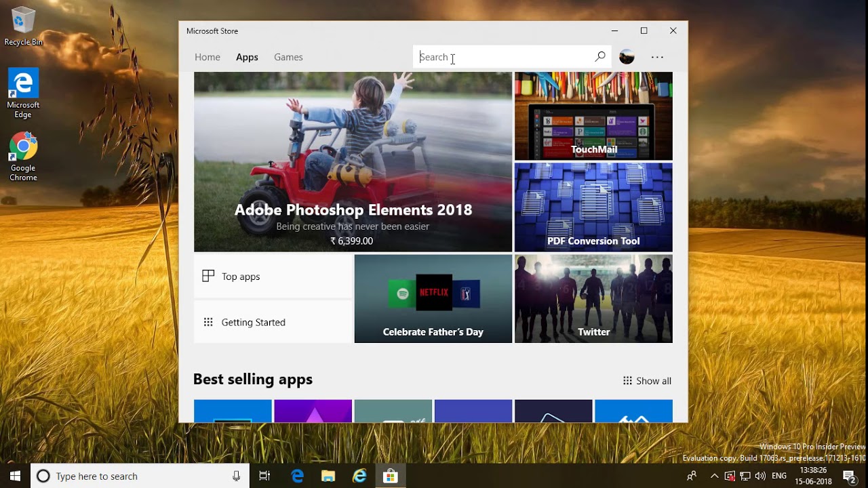Viewport: 868px width, 488px height.
Task: Open the Top apps list
Action: tap(273, 276)
